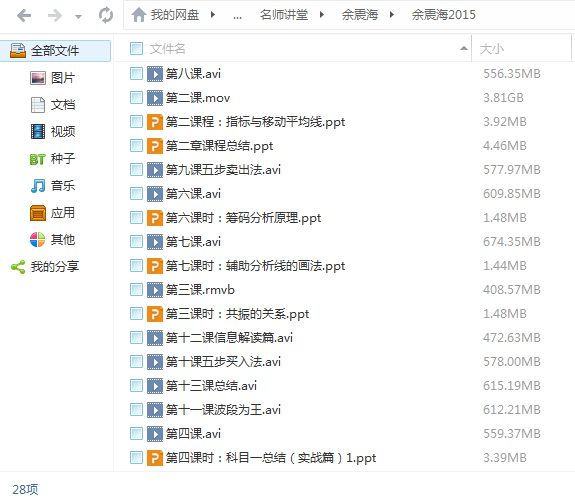Open the 视频 category in sidebar
This screenshot has width=575, height=501.
click(52, 131)
